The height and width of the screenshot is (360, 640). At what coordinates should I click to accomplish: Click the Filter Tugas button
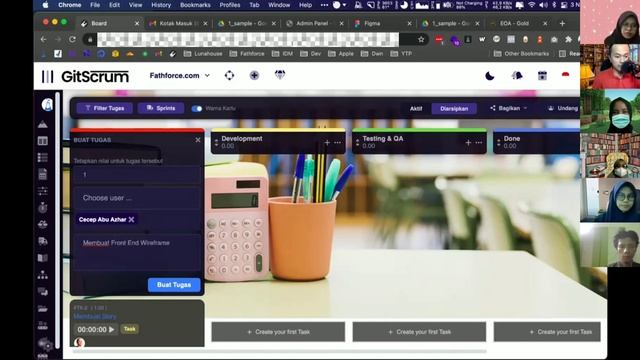pyautogui.click(x=104, y=108)
